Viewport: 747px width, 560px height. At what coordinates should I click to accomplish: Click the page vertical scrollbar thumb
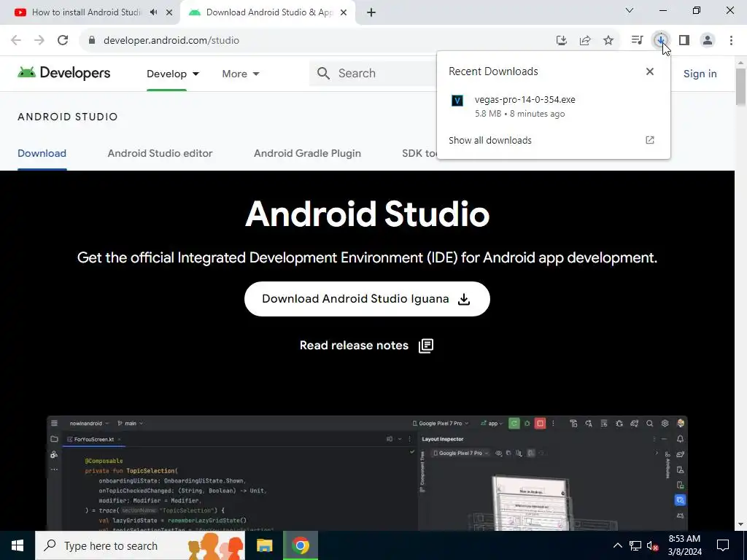pyautogui.click(x=741, y=87)
